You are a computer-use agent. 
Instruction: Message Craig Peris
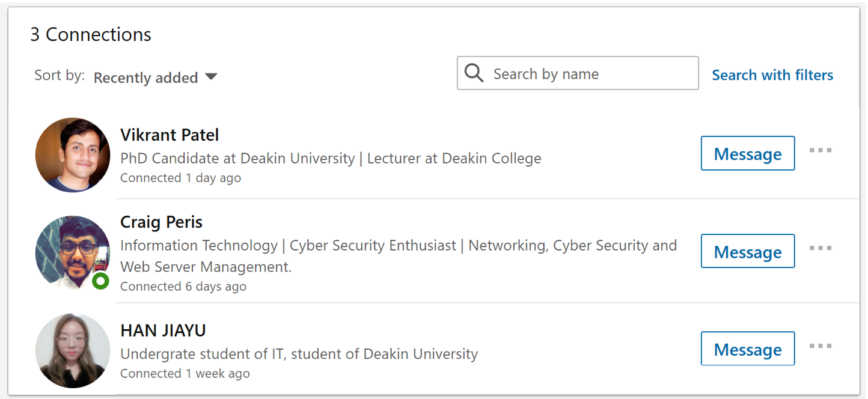[x=748, y=252]
